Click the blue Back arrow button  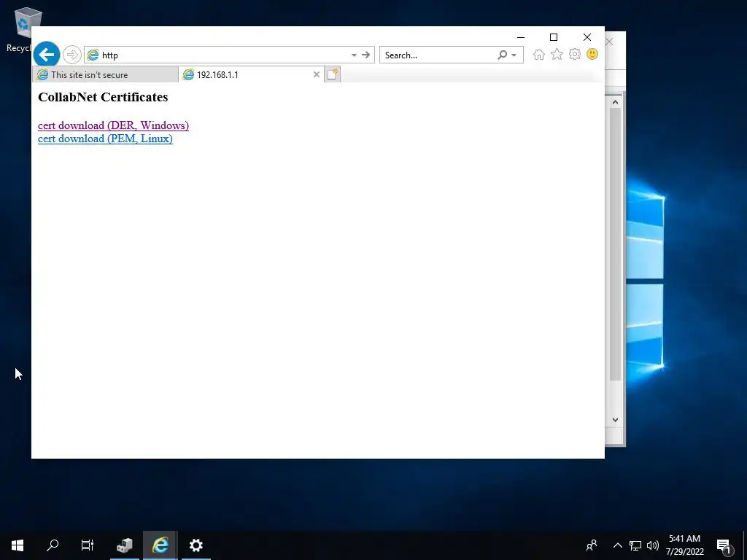[47, 55]
